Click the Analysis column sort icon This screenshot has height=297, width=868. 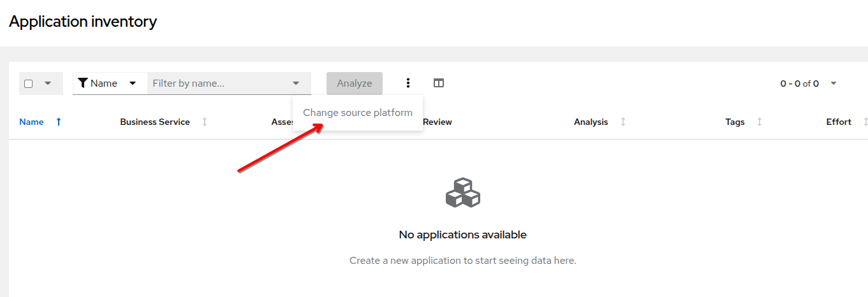(x=623, y=122)
